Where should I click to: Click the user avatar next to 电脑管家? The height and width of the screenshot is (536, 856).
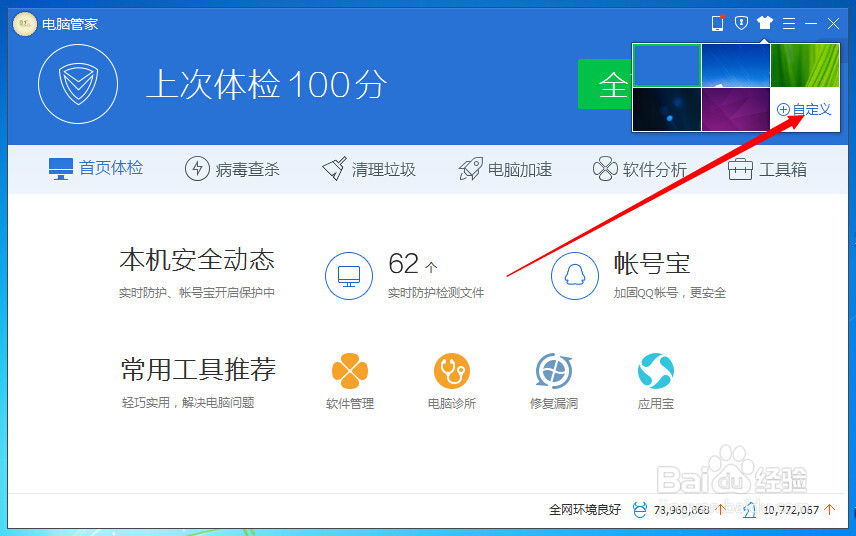pyautogui.click(x=25, y=24)
